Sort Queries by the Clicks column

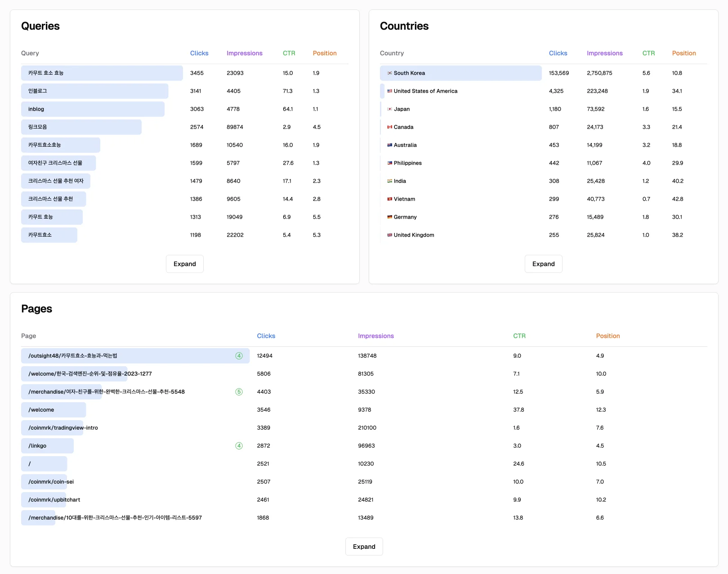pos(199,53)
